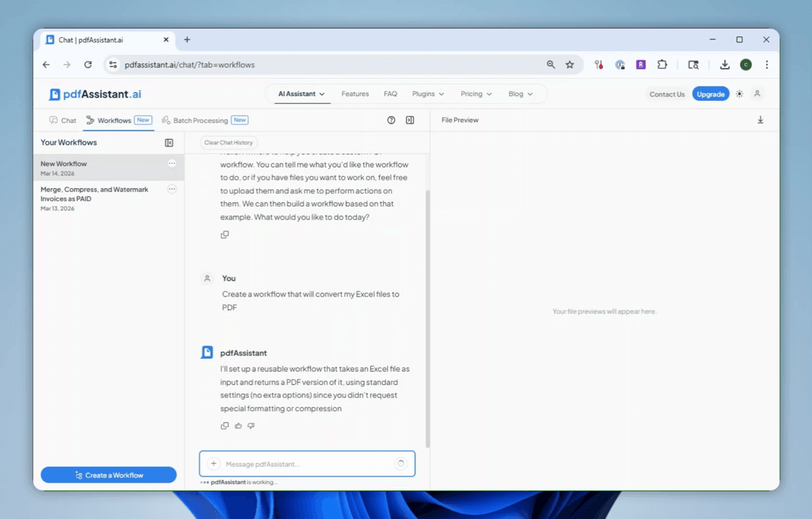
Task: Download the file from File Preview
Action: [760, 120]
